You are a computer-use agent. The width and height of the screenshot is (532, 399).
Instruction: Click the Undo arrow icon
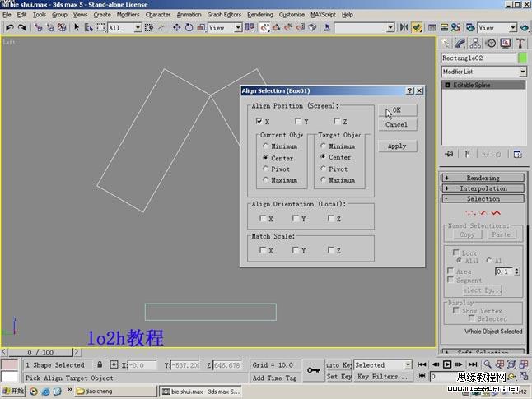coord(10,28)
